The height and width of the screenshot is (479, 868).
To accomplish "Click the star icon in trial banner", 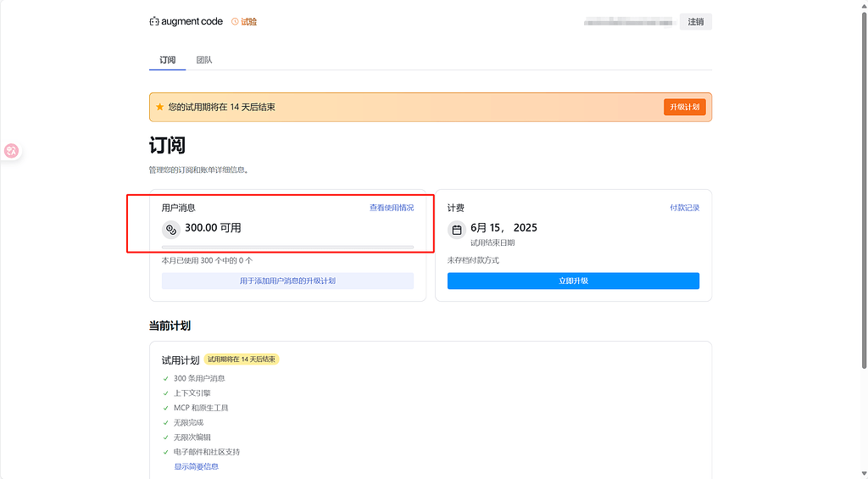I will coord(160,107).
